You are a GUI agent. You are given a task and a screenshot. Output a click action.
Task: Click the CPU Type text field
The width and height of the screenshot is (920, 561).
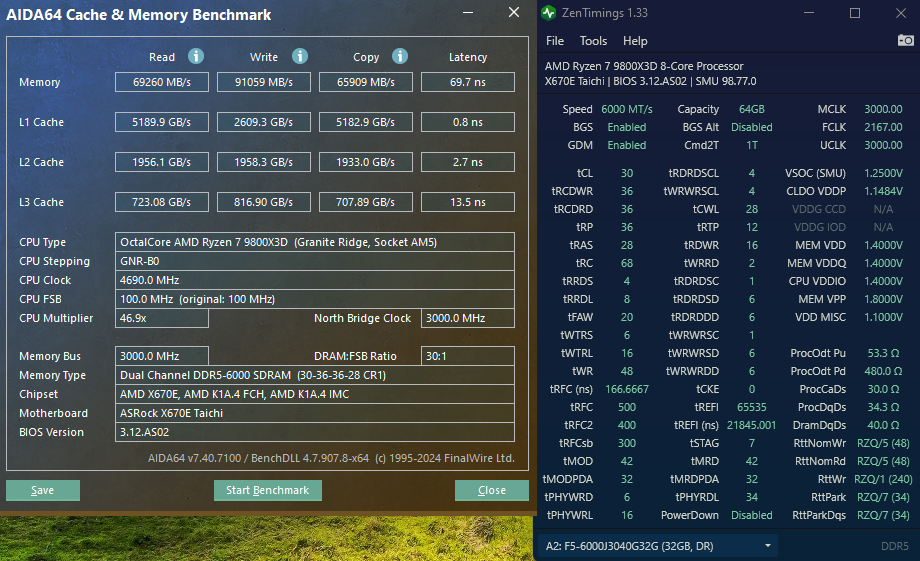click(315, 242)
